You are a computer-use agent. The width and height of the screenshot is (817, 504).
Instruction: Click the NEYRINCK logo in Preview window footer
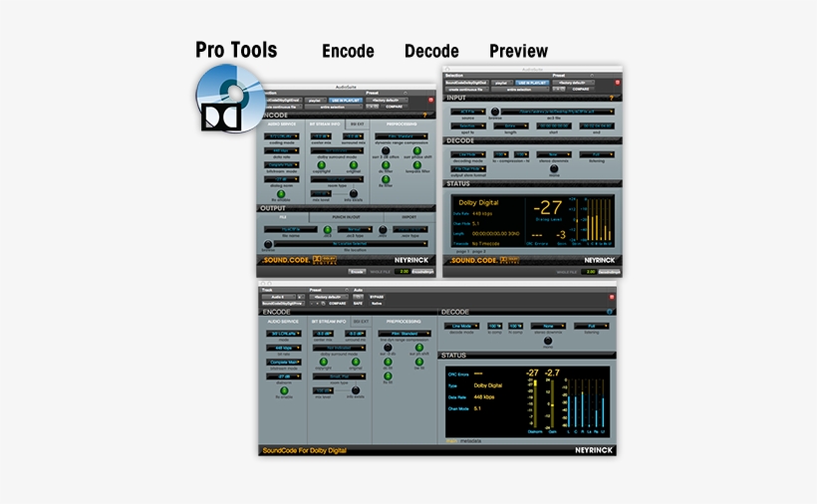coord(594,450)
